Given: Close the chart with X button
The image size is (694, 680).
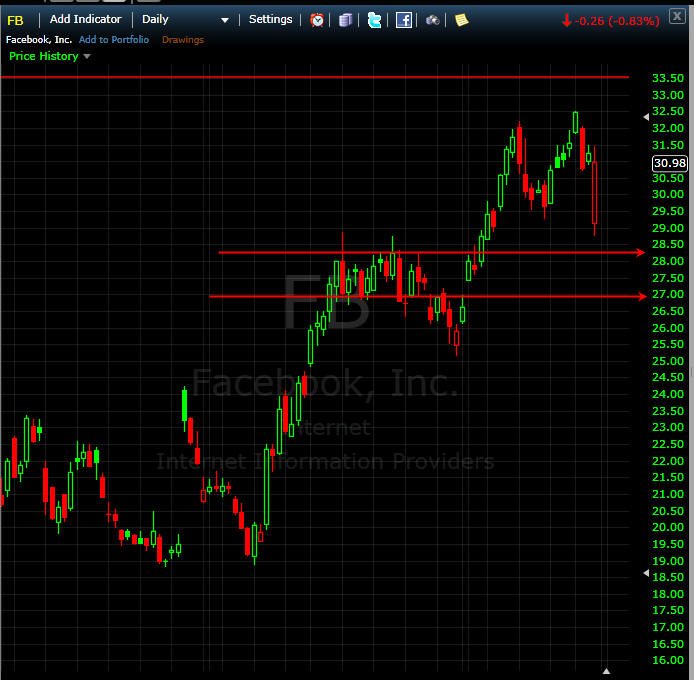Looking at the screenshot, I should 677,17.
